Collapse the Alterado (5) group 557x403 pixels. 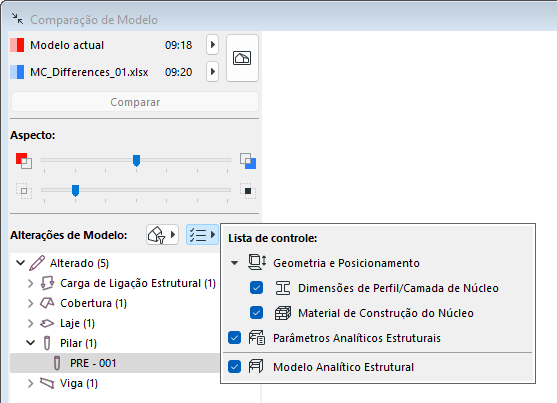[x=21, y=263]
